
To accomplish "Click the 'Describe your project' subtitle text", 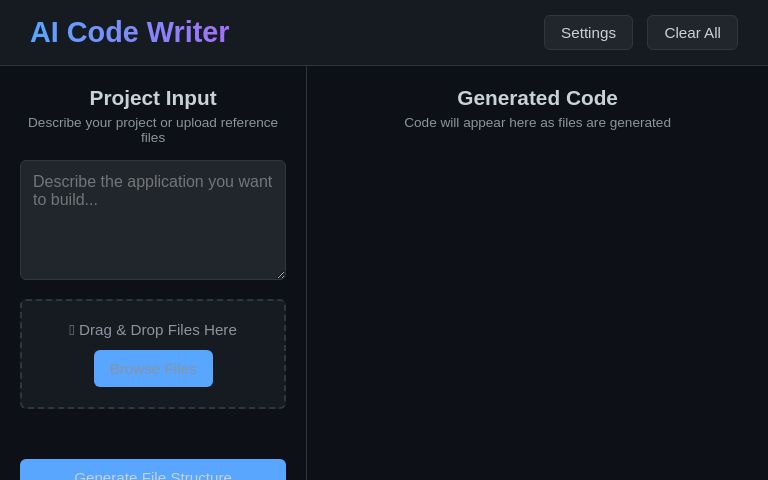I will (153, 129).
